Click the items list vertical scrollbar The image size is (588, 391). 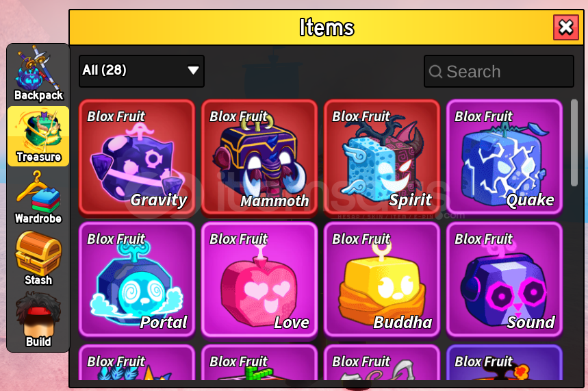tap(574, 142)
